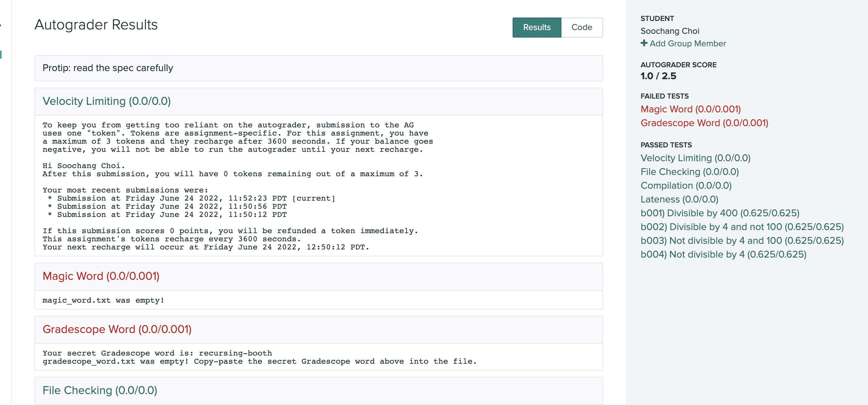Viewport: 868px width, 405px height.
Task: Click the secret word recursing-booth text
Action: coord(235,353)
